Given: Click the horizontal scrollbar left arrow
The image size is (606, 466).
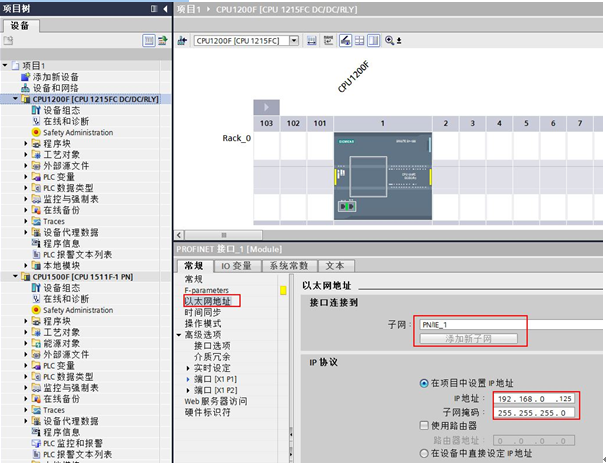Looking at the screenshot, I should click(179, 235).
